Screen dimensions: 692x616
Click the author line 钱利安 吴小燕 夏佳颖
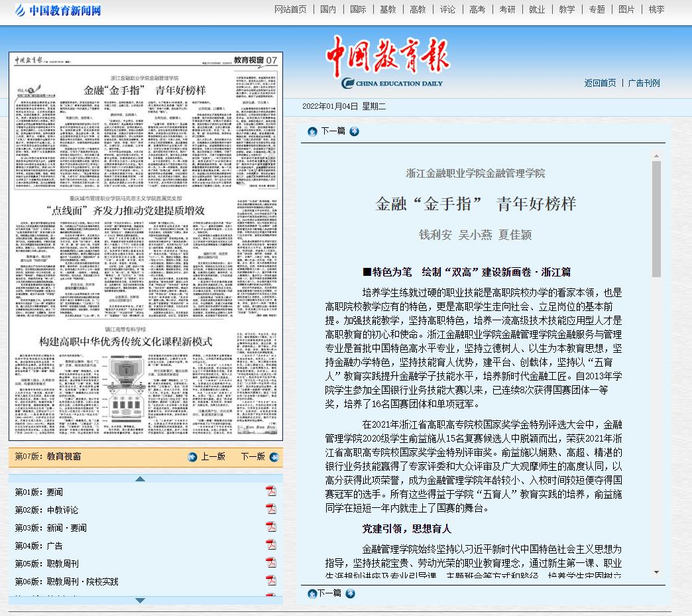point(475,235)
